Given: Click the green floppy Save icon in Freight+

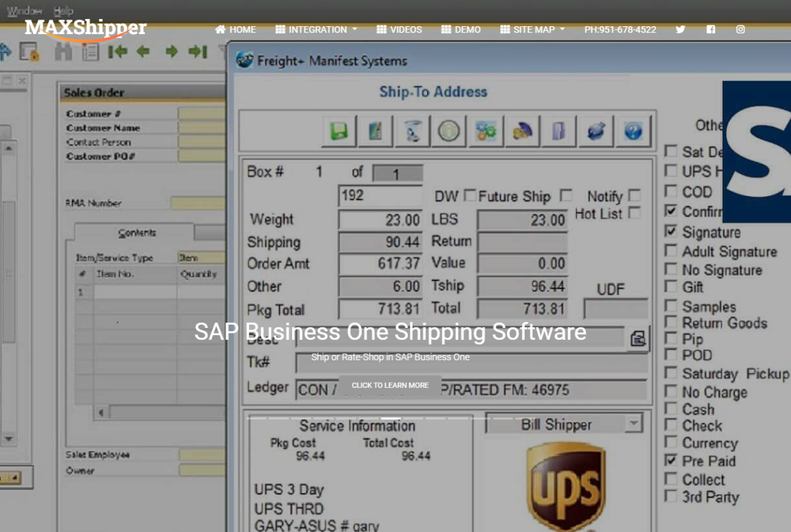Looking at the screenshot, I should pos(339,131).
